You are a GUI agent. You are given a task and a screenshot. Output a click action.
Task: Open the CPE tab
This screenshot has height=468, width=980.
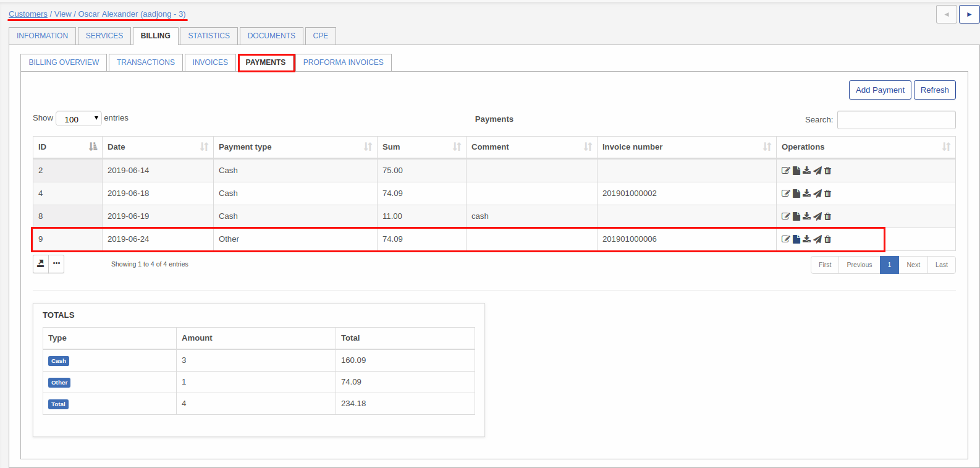coord(321,36)
